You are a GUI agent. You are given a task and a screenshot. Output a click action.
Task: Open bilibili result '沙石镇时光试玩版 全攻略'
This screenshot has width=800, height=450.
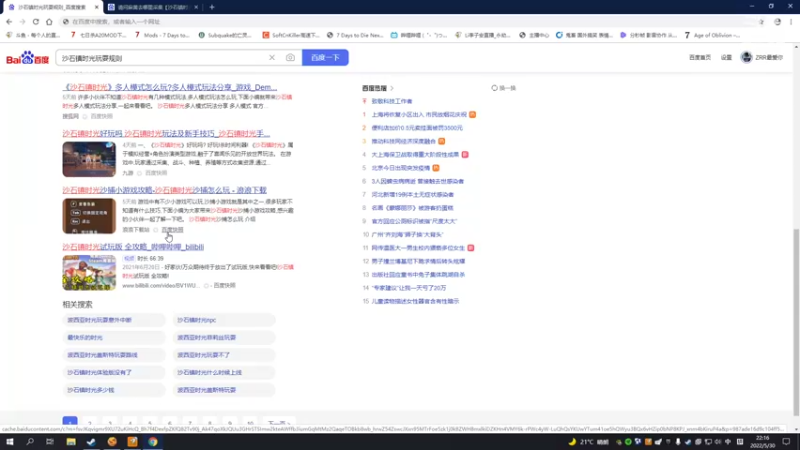tap(133, 247)
